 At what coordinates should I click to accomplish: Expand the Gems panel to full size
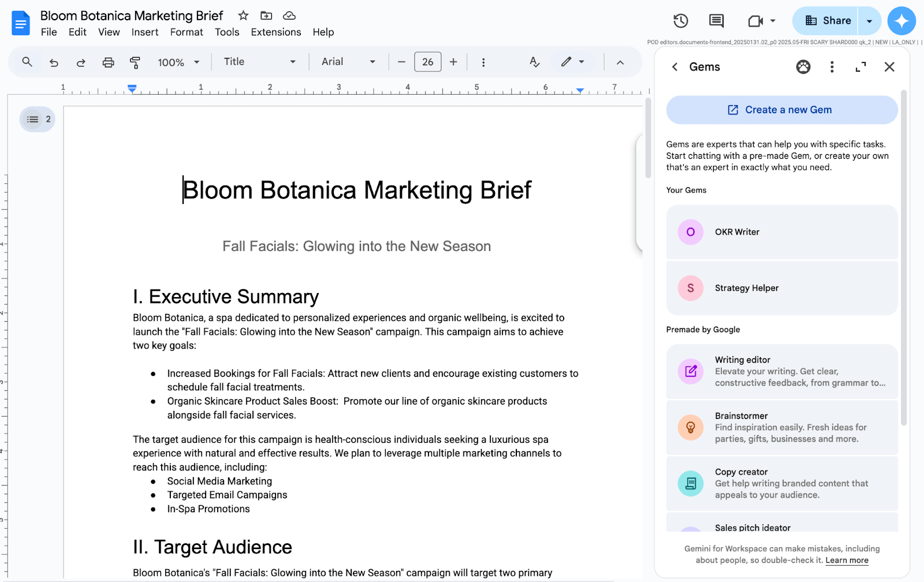click(860, 67)
